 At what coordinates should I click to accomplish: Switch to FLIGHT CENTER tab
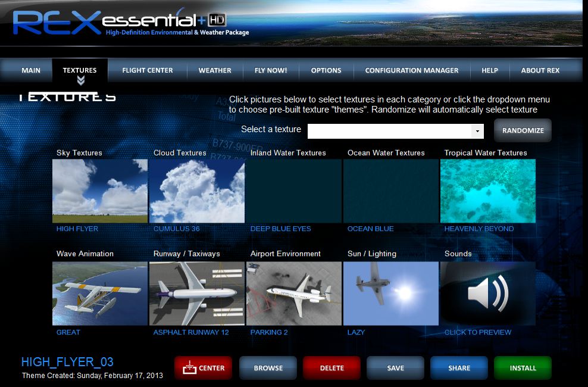click(148, 70)
